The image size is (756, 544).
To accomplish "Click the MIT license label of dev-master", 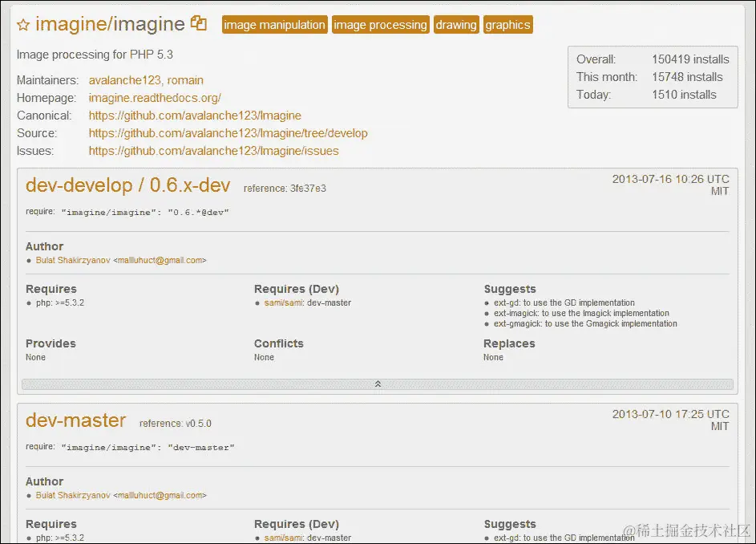I will pyautogui.click(x=720, y=426).
